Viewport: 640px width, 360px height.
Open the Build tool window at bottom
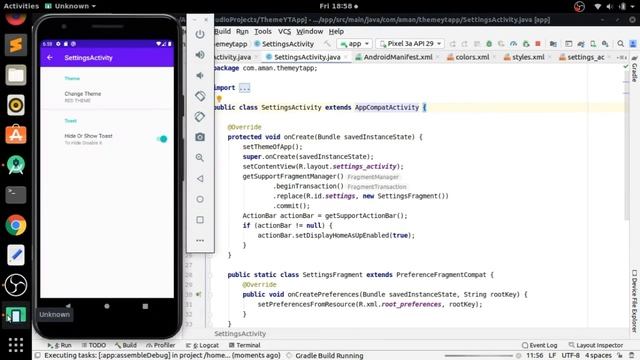(x=126, y=345)
